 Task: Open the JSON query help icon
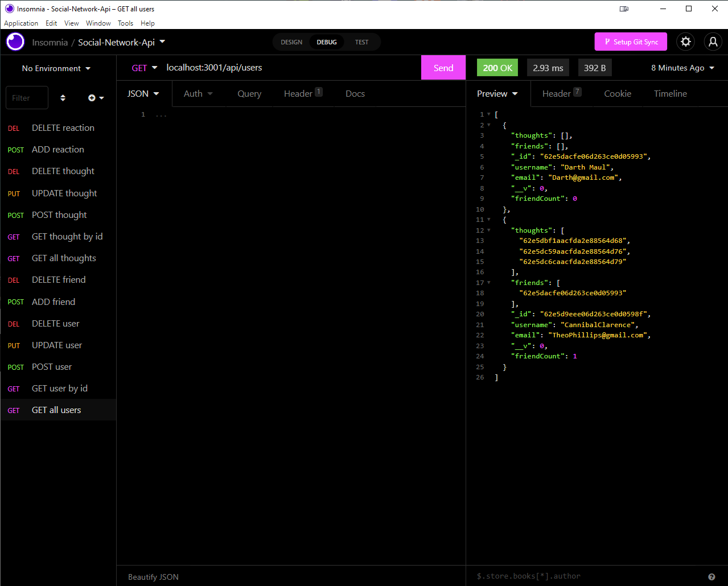(711, 576)
